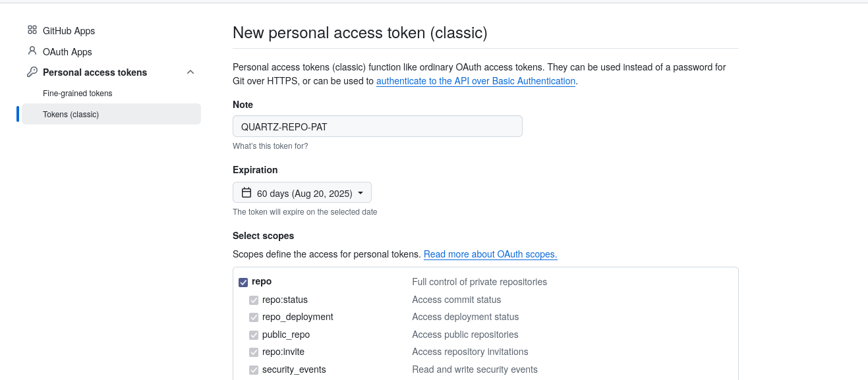Click the Personal access tokens key icon

pos(32,72)
